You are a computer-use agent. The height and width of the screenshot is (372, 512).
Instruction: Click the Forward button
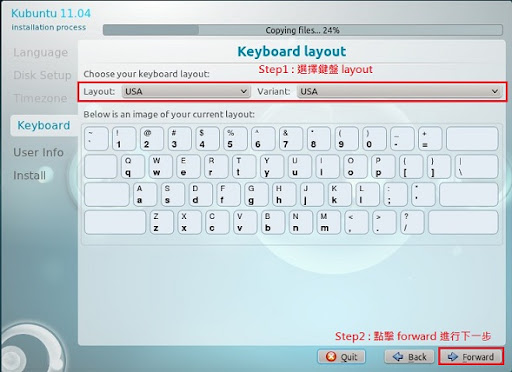pos(471,357)
